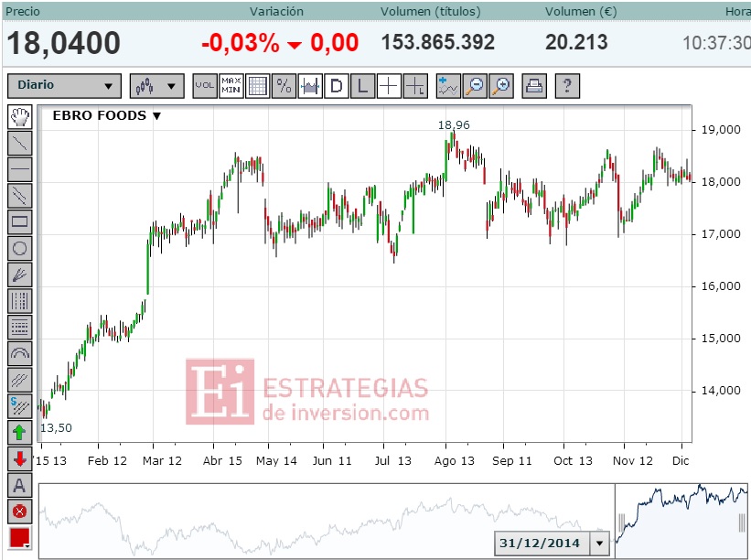Select the parallel channel lines tool
Screen dimensions: 751x560
pos(19,196)
